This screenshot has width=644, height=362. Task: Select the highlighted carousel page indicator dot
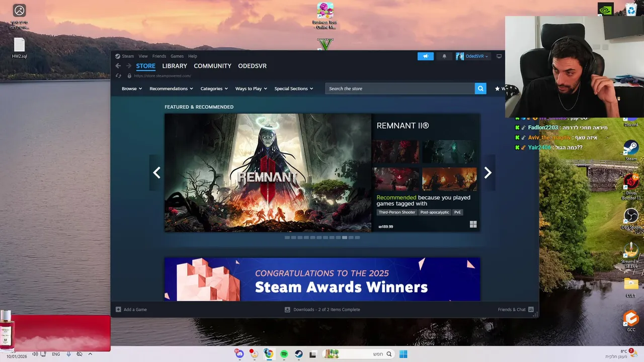pos(345,237)
